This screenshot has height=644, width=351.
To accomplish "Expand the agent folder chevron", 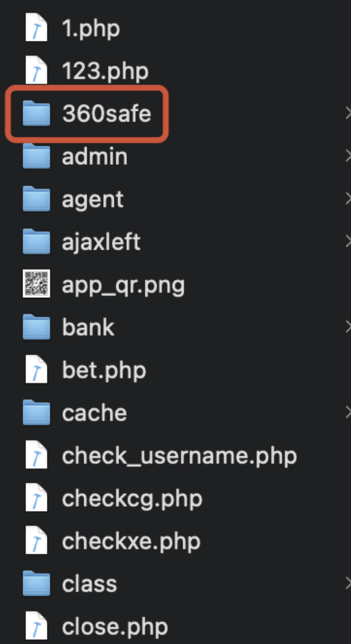I will pyautogui.click(x=348, y=199).
